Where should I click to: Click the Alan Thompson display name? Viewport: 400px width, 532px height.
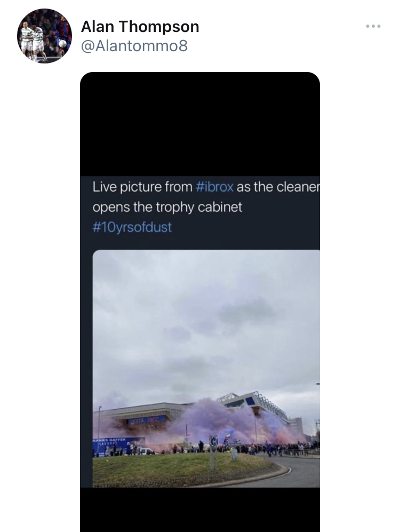pos(140,27)
